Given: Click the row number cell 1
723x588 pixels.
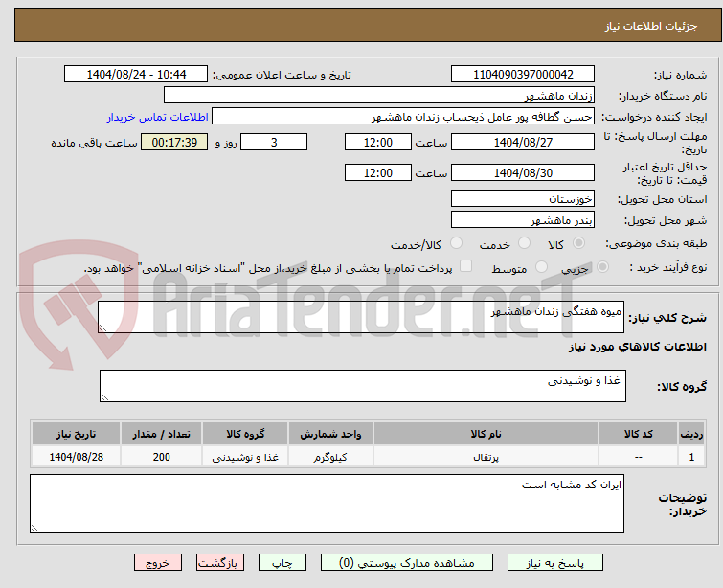Looking at the screenshot, I should [x=691, y=457].
